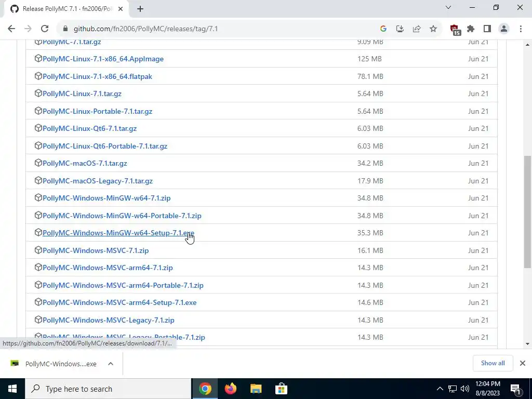Click Show all downloads button
Screen dimensions: 532x399
point(493,363)
